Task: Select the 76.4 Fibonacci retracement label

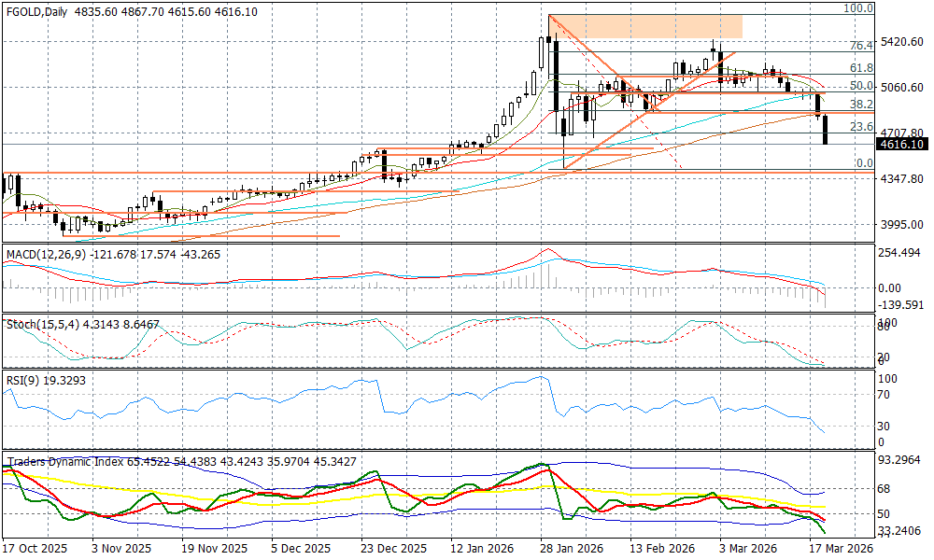Action: point(860,46)
